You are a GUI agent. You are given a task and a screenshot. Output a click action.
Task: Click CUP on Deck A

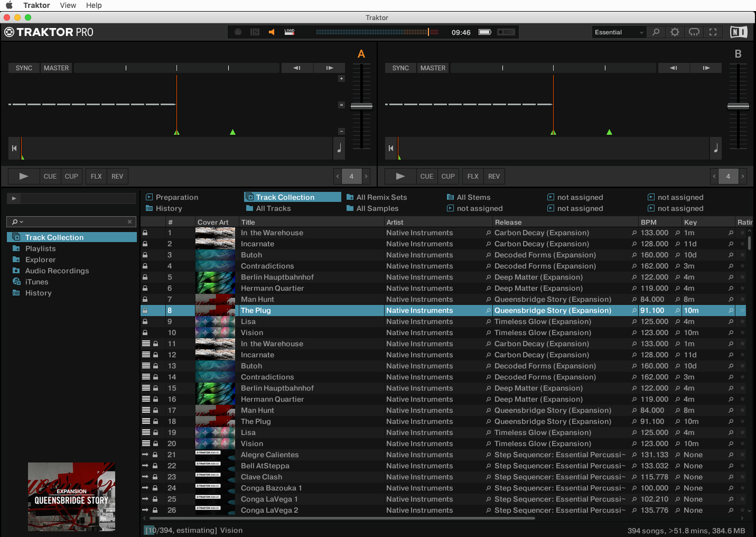coord(71,177)
